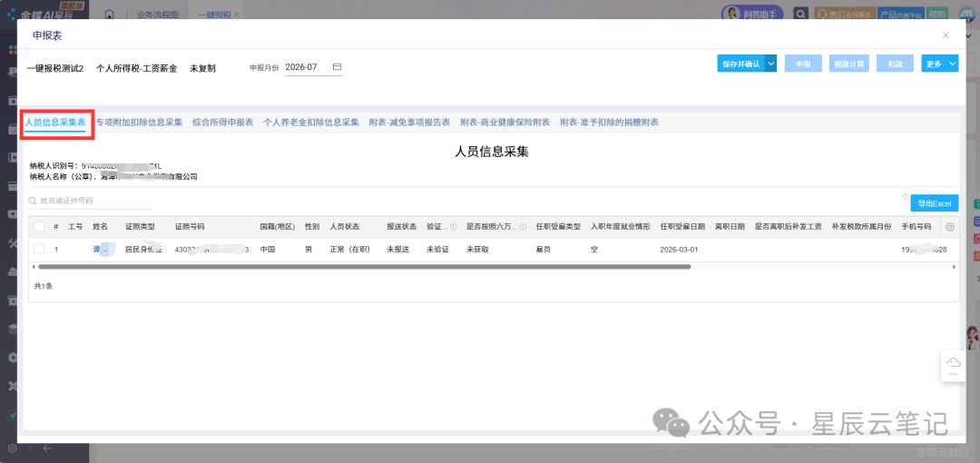The height and width of the screenshot is (463, 980).
Task: Select the 附表-减免事项报告表 tab
Action: coord(409,122)
